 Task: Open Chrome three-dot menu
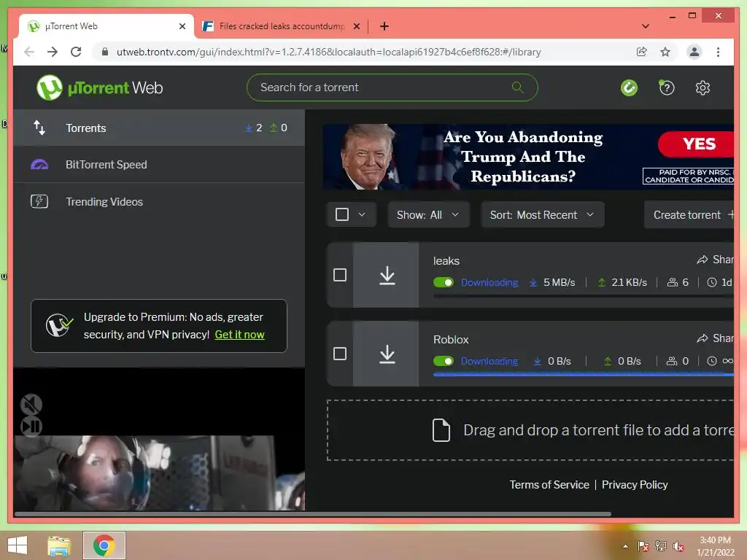[x=718, y=52]
